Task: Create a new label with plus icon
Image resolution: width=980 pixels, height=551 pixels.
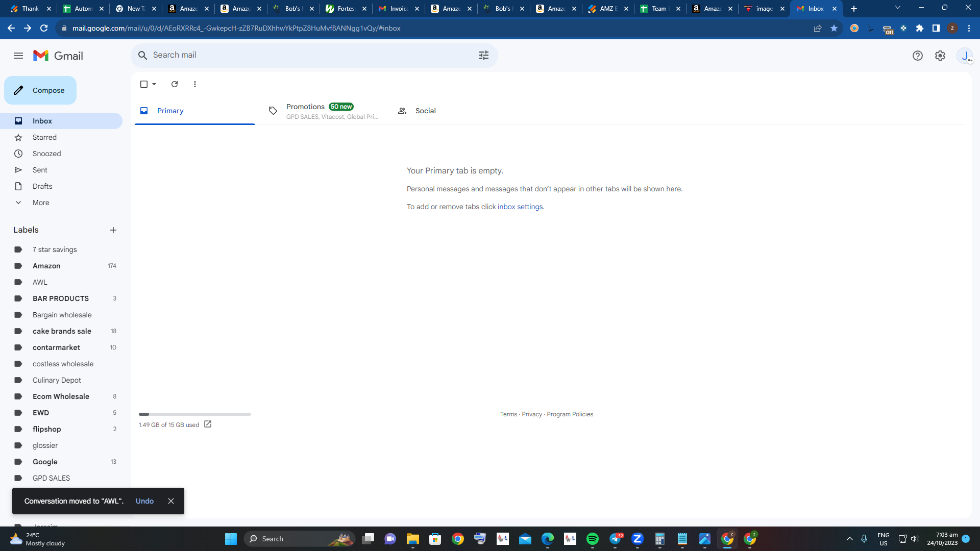Action: (113, 230)
